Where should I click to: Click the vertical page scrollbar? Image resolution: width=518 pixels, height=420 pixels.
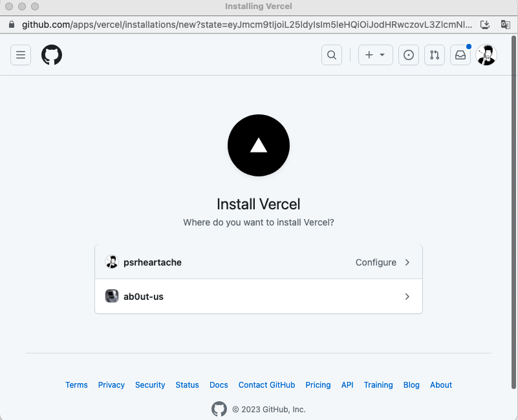(x=514, y=213)
